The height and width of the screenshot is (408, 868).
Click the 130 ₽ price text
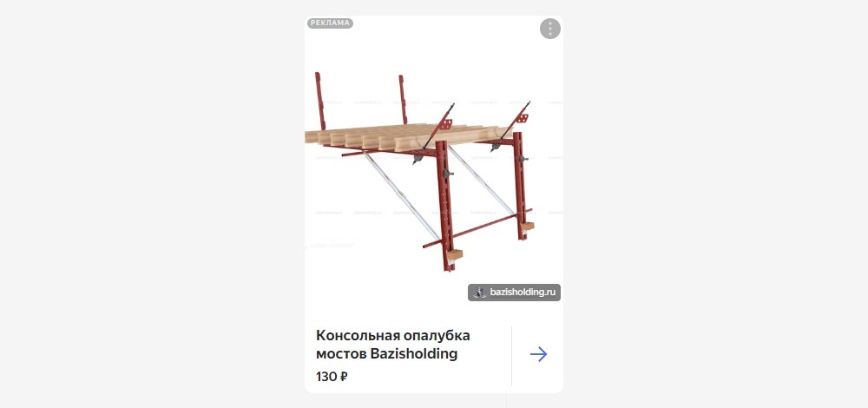point(332,377)
